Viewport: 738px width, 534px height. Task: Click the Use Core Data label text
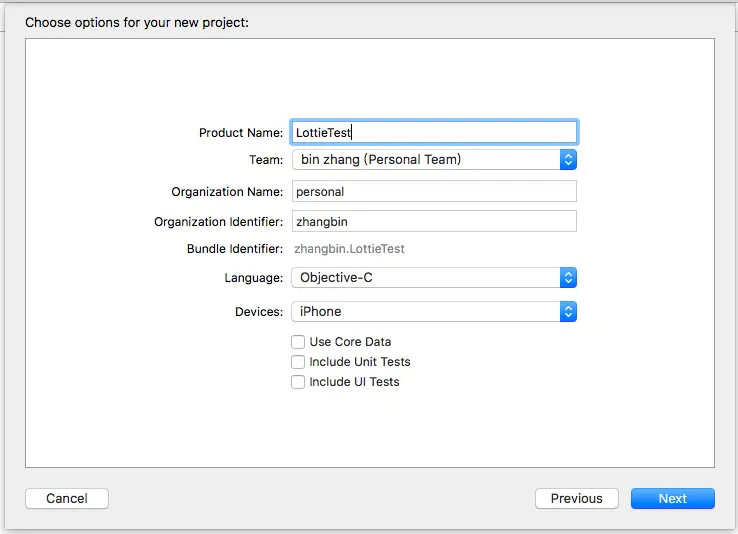click(x=350, y=342)
